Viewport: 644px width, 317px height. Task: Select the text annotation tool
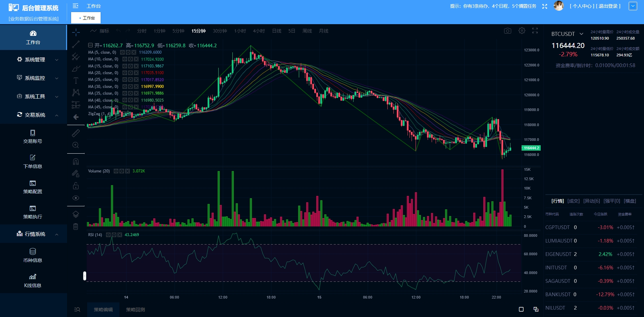[x=76, y=81]
